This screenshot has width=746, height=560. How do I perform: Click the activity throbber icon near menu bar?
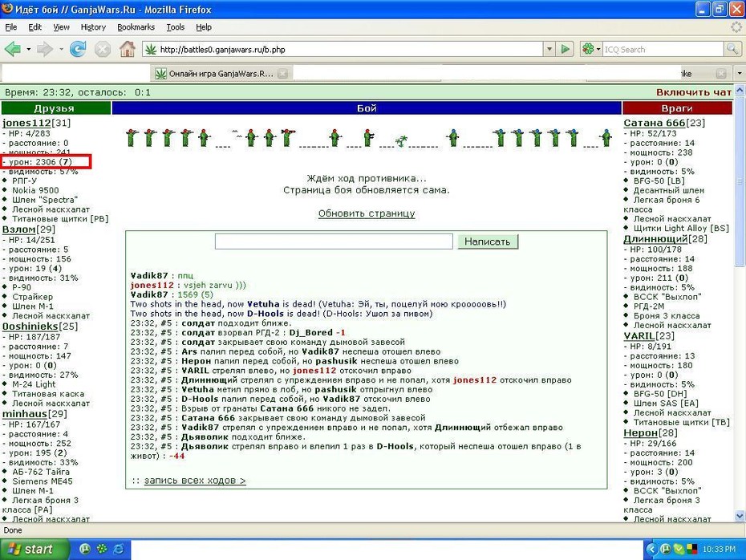click(x=736, y=27)
